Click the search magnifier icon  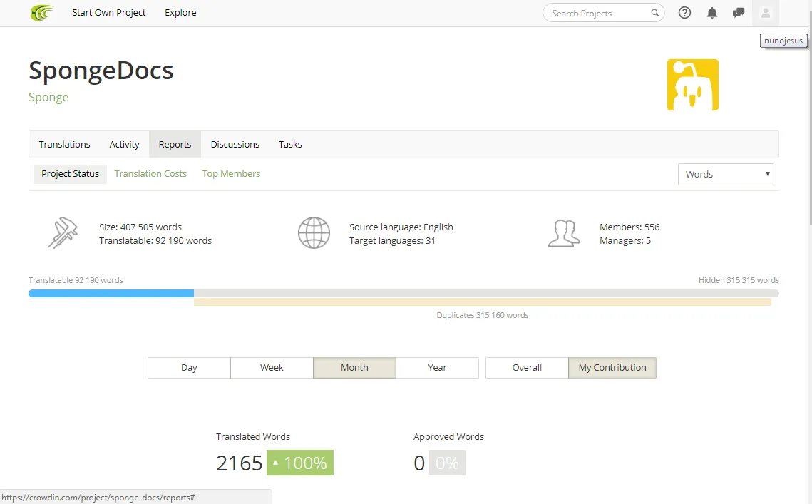coord(654,13)
